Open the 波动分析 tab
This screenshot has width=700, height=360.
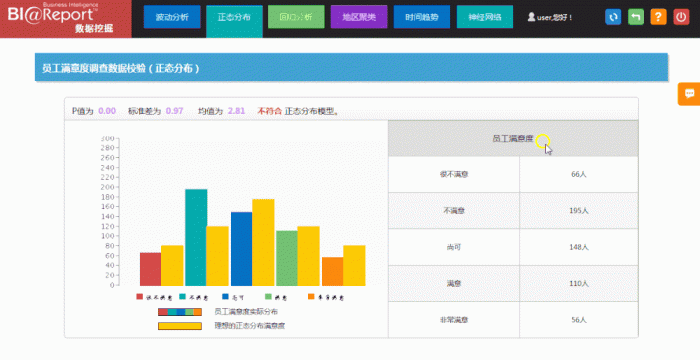point(172,17)
